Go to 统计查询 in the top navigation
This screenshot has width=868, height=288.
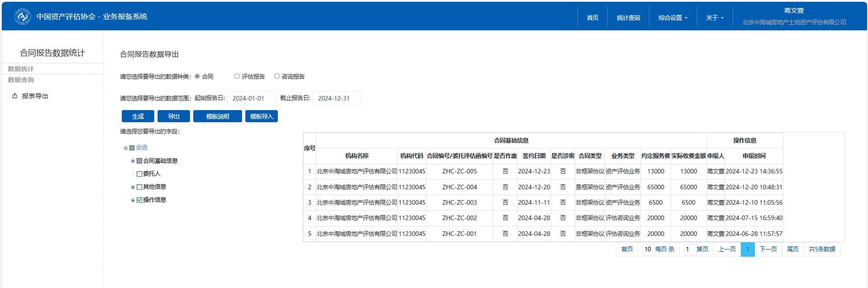(628, 18)
